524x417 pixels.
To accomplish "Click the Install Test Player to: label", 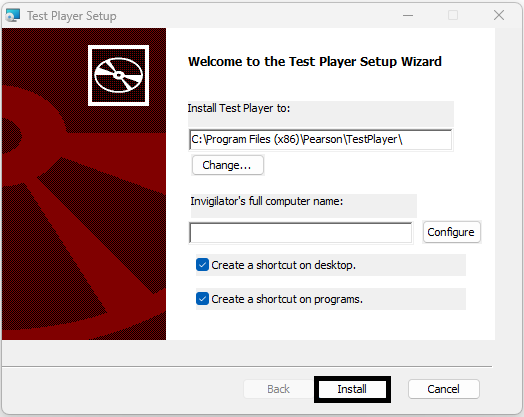I will [x=239, y=108].
